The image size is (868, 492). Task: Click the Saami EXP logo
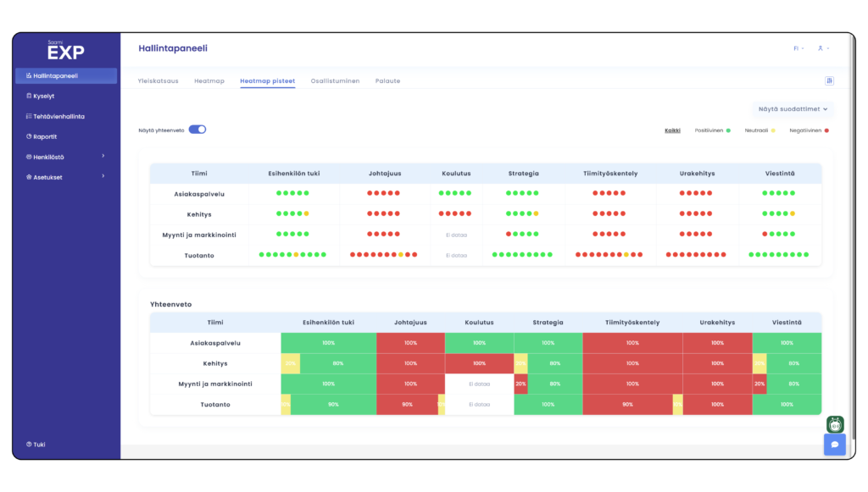click(x=65, y=51)
